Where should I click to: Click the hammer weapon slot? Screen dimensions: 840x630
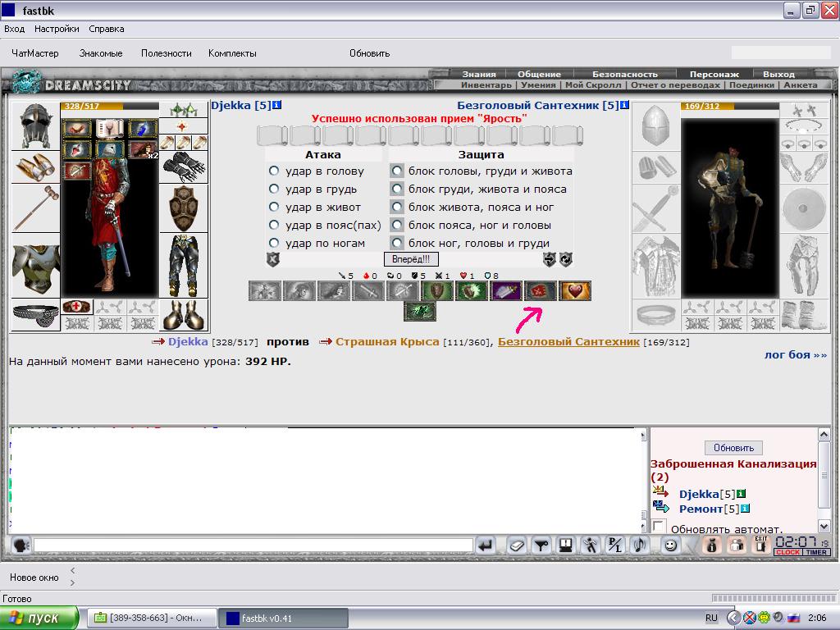coord(35,208)
